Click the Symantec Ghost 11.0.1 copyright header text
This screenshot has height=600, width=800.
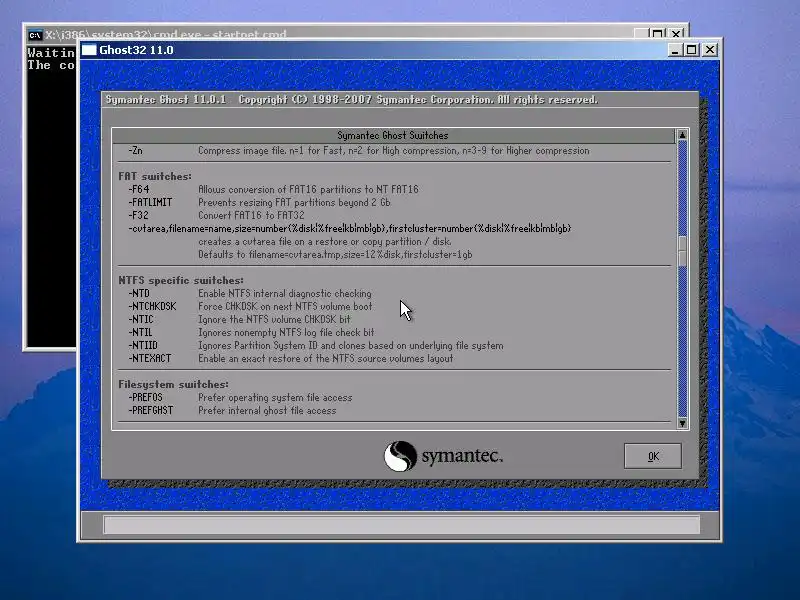(352, 99)
